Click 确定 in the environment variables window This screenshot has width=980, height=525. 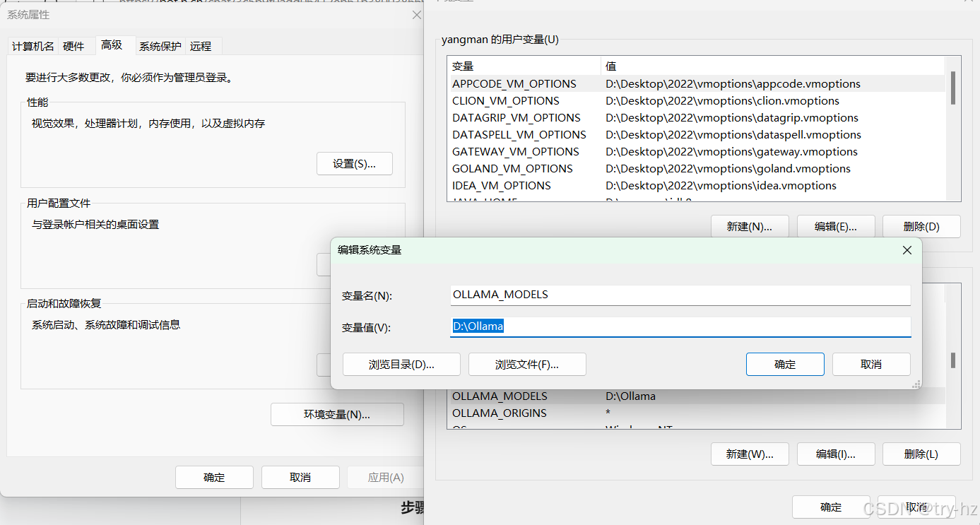pyautogui.click(x=831, y=507)
